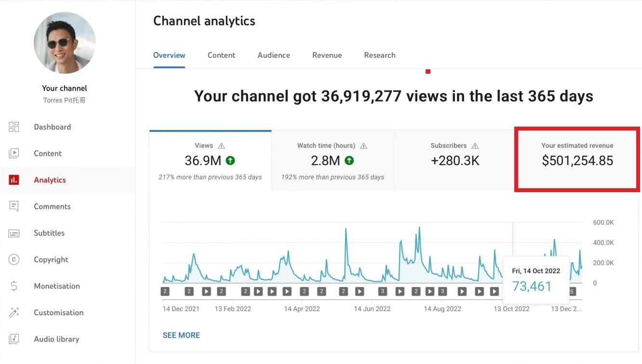Click the warning triangle next to Views
This screenshot has height=364, width=642.
click(221, 146)
